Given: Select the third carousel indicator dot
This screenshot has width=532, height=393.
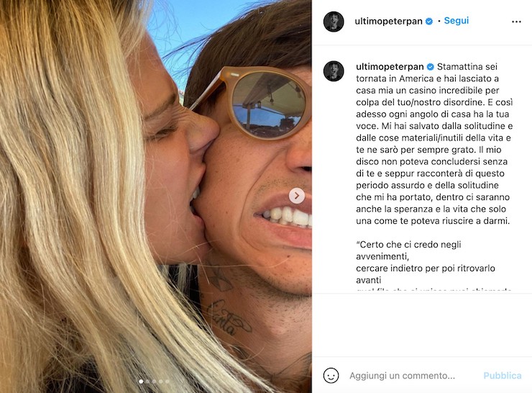Looking at the screenshot, I should pos(154,381).
